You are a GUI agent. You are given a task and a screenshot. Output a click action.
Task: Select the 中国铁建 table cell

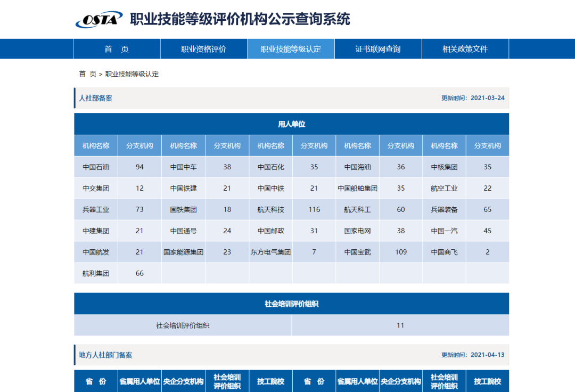183,188
